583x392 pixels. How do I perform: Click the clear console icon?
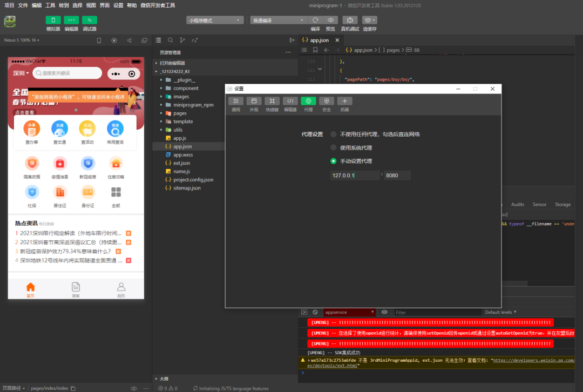pos(315,313)
